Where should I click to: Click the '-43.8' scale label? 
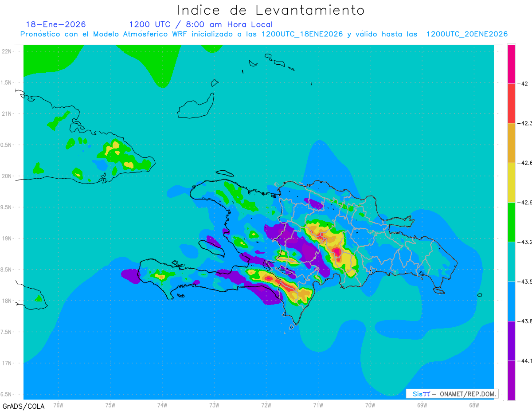tap(524, 321)
